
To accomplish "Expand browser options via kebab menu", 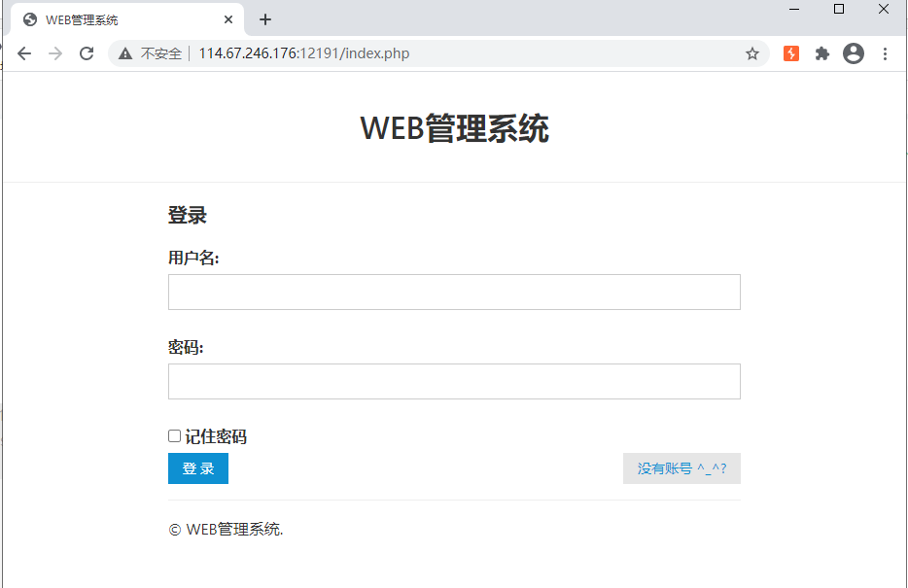I will click(x=886, y=53).
